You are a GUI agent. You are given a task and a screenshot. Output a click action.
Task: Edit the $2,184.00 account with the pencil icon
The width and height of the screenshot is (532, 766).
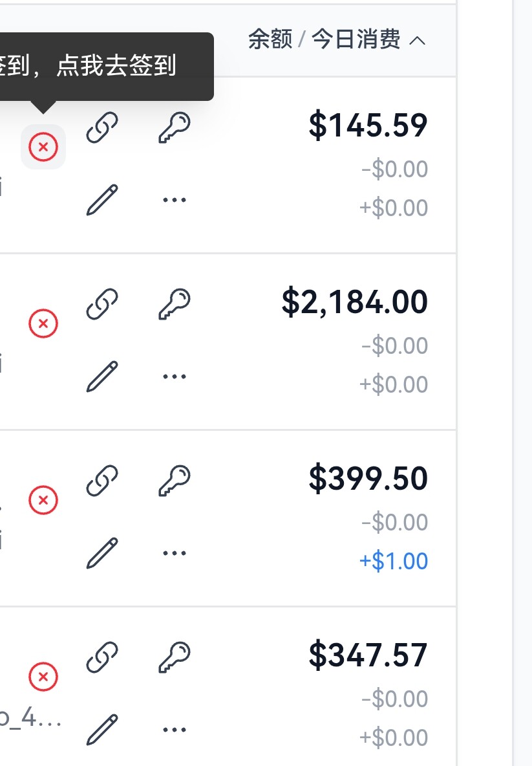(x=102, y=377)
